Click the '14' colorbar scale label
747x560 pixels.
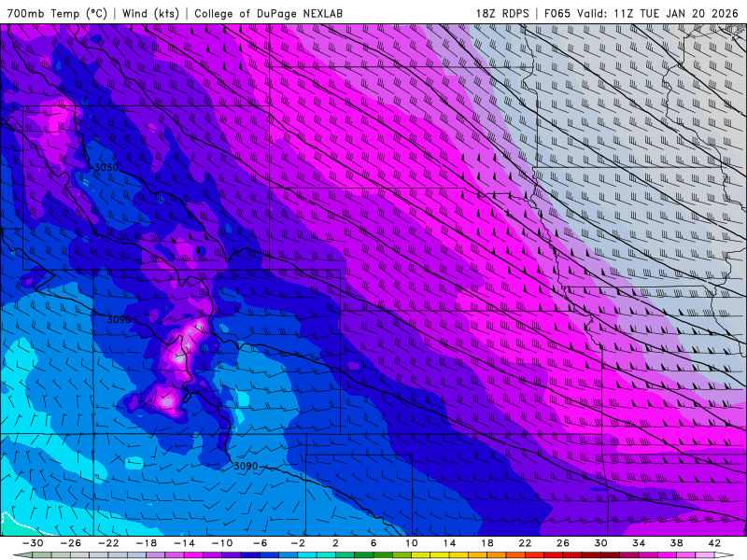click(449, 543)
